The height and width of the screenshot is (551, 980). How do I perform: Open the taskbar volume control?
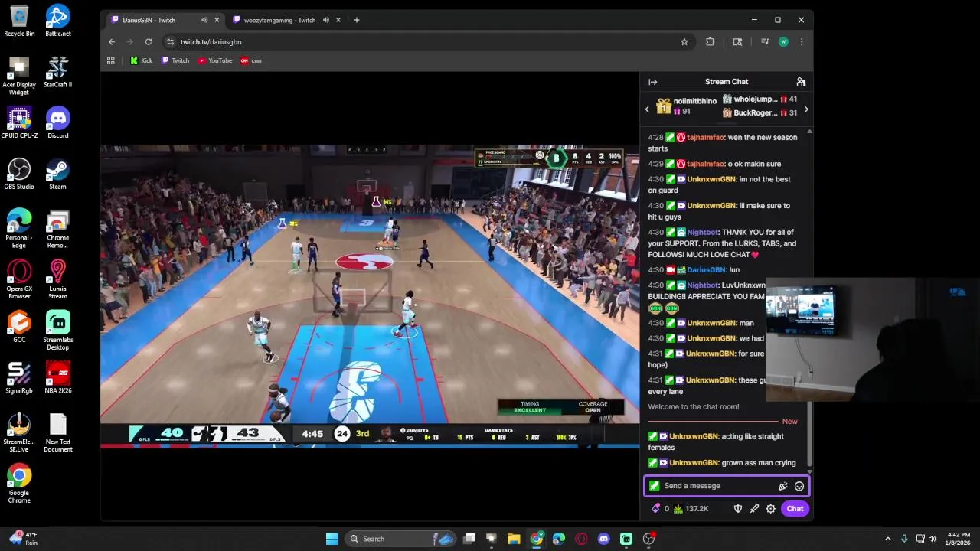coord(933,539)
